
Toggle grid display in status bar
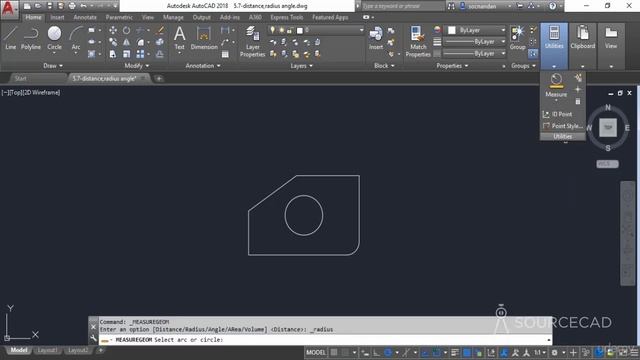pos(334,352)
